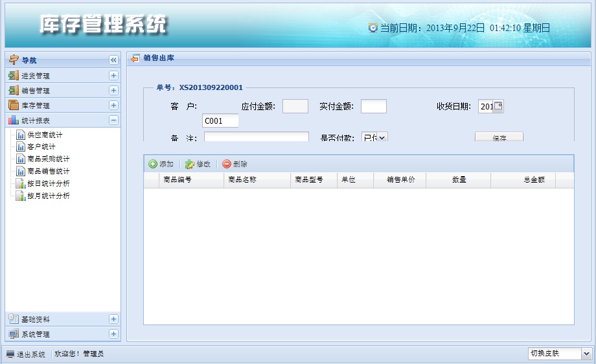This screenshot has width=596, height=364.
Task: Open 按日统计分析 report
Action: coord(47,184)
